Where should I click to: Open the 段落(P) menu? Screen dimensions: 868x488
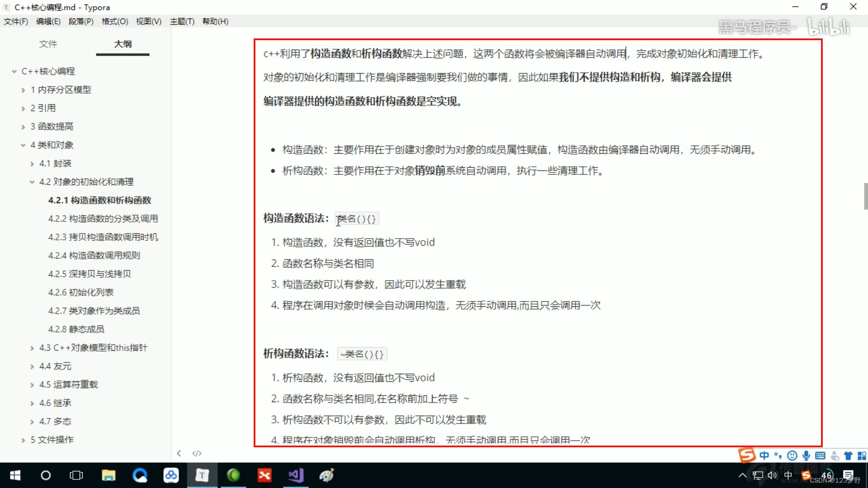tap(81, 21)
